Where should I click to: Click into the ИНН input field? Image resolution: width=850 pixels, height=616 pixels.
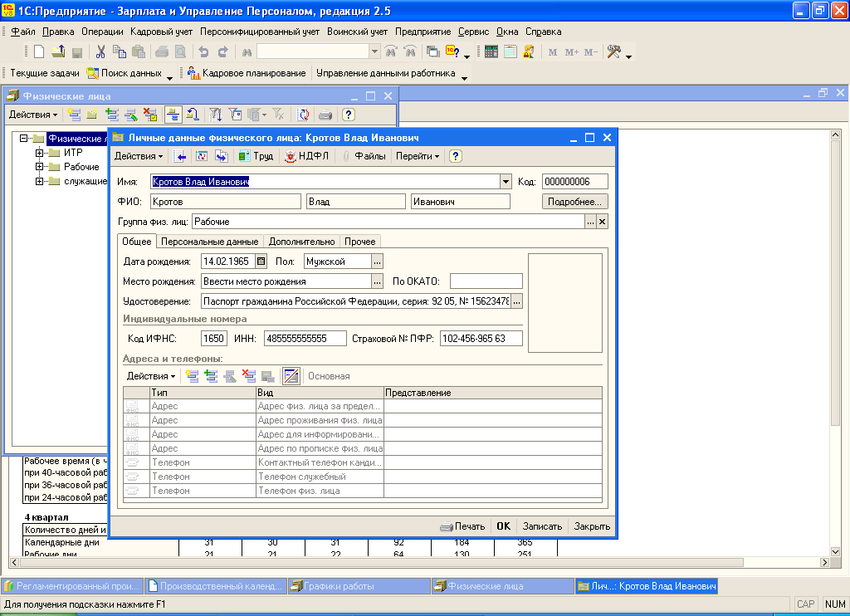point(305,339)
